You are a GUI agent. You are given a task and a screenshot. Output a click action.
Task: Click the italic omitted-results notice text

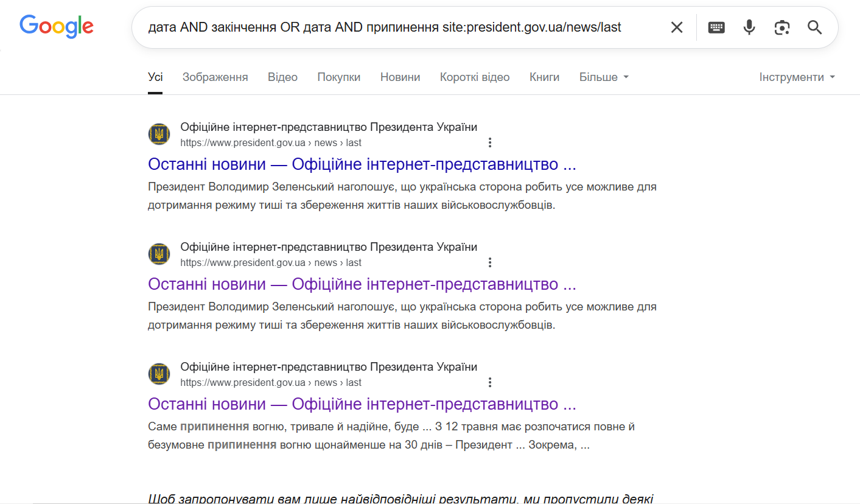tap(400, 499)
